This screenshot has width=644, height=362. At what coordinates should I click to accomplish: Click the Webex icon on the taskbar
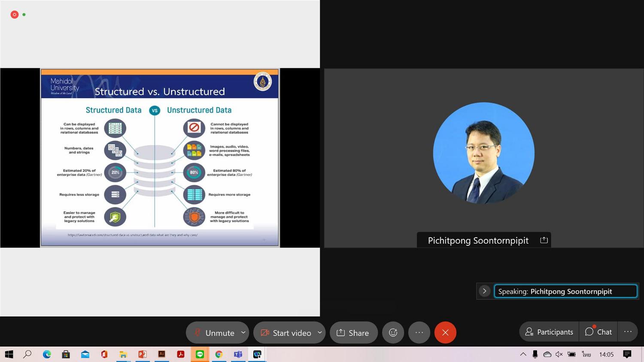(257, 354)
